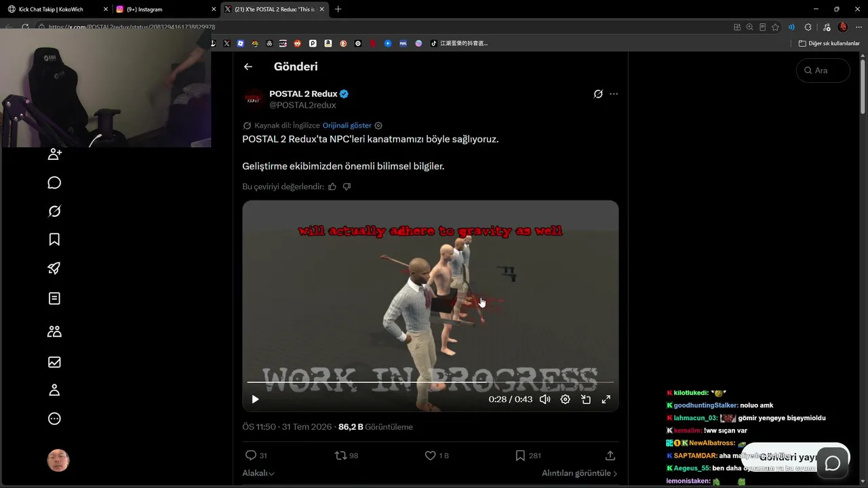
Task: Open Lists icon in X sidebar
Action: click(55, 298)
